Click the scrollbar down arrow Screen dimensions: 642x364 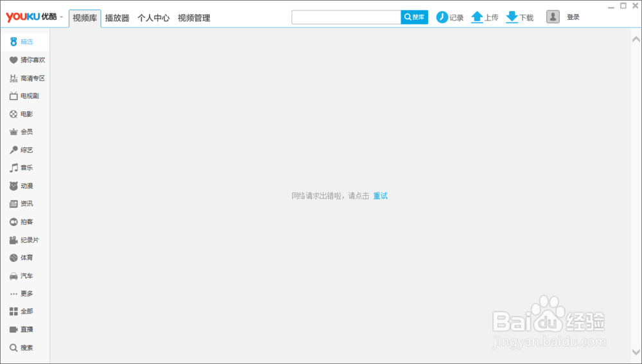636,352
